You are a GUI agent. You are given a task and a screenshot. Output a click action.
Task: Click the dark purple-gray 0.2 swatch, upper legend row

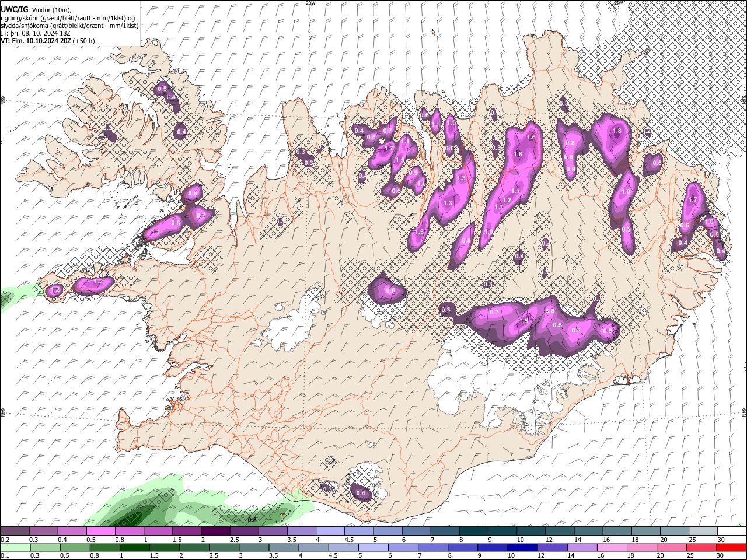pos(15,531)
